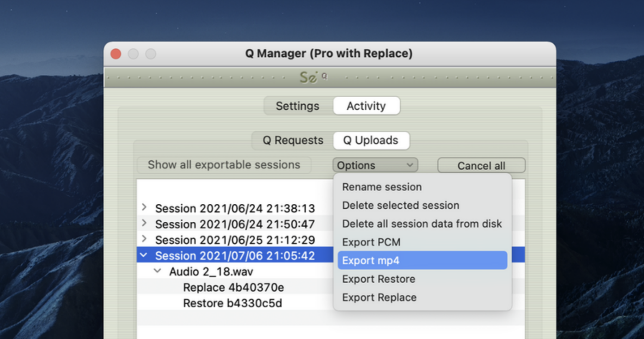Open the Q Requests tab
Viewport: 644px width, 339px height.
coord(293,140)
